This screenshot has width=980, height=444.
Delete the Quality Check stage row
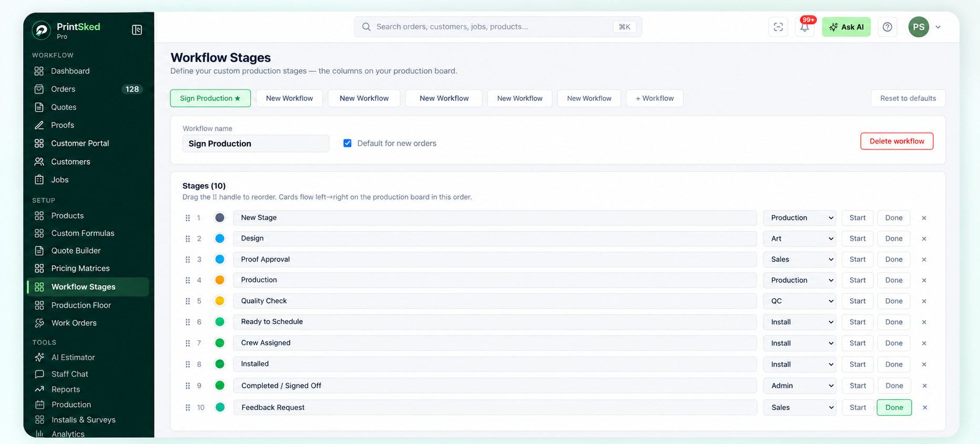pos(924,301)
